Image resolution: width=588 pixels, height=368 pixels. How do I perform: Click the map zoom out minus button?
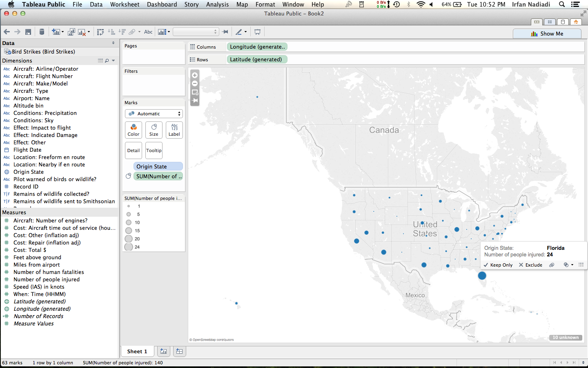(x=195, y=83)
